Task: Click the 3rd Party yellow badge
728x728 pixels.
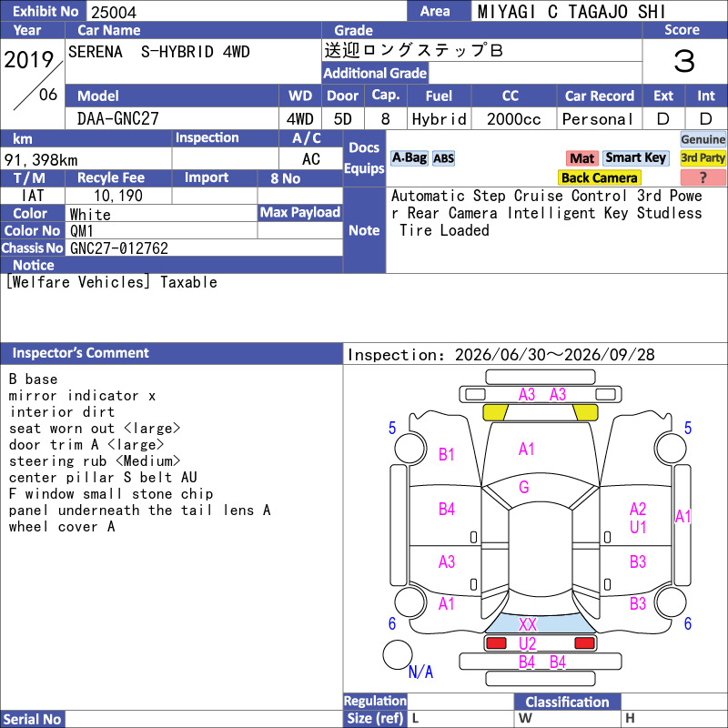Action: [703, 157]
